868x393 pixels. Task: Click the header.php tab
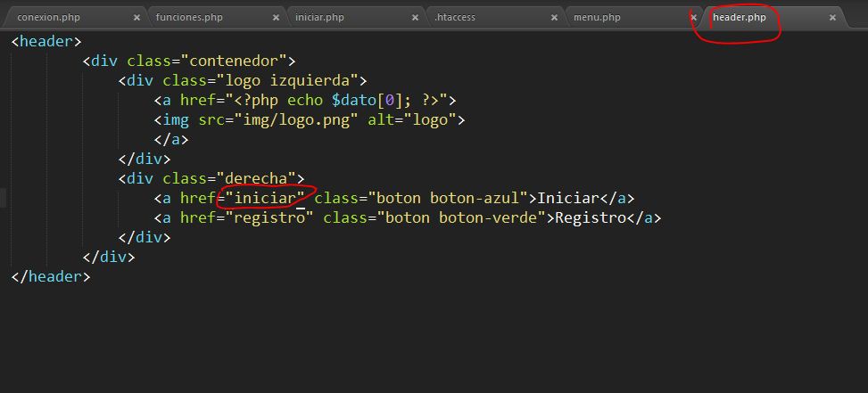[739, 17]
